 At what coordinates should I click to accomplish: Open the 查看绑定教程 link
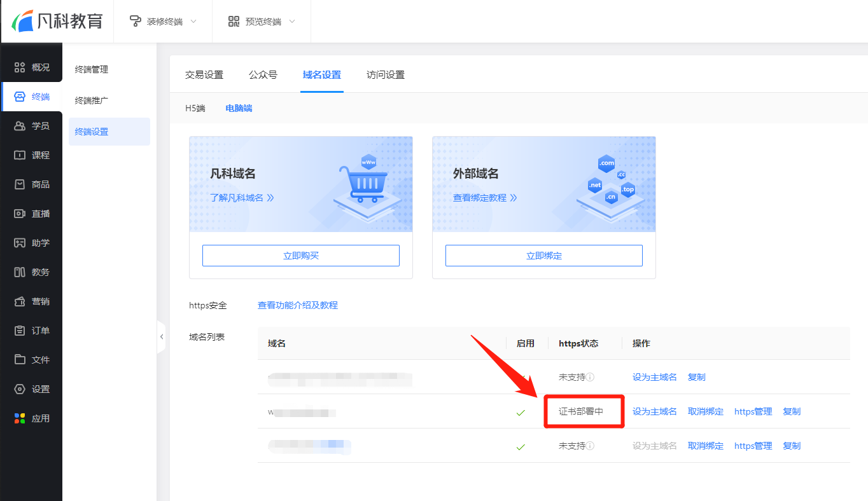tap(485, 198)
